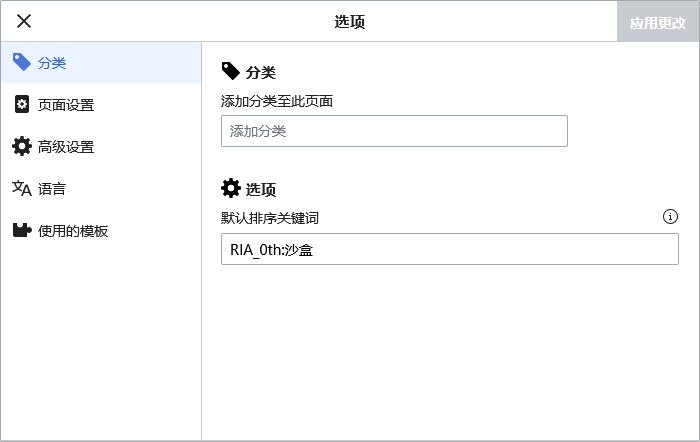Click the page settings icon in sidebar
The height and width of the screenshot is (442, 700).
click(x=21, y=104)
